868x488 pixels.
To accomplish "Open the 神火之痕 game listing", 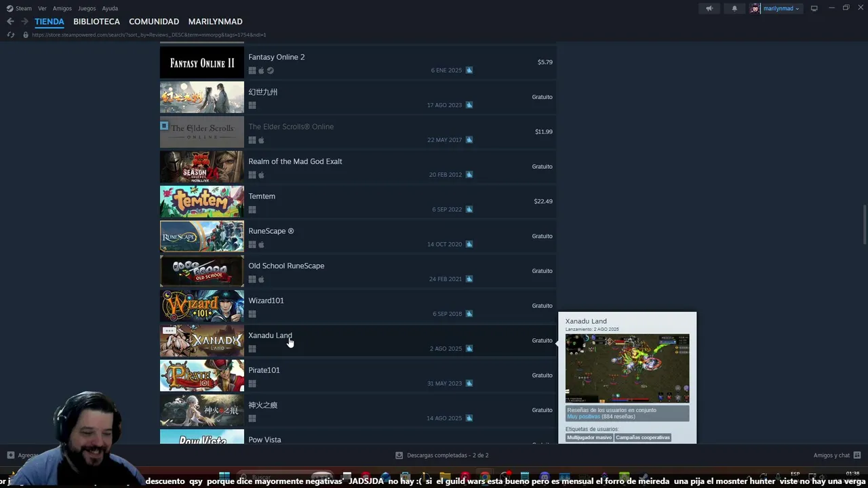I will point(358,410).
